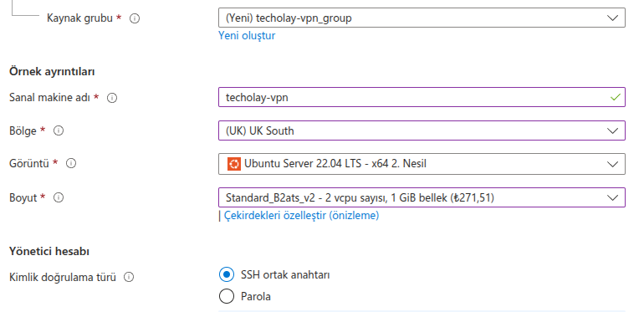Click info icon beside Sanal makine adı
This screenshot has width=644, height=312.
click(x=112, y=98)
